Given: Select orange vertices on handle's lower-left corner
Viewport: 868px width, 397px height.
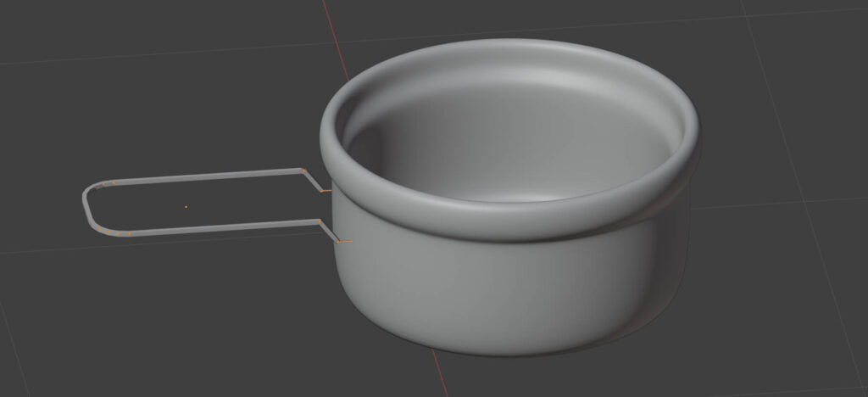Looking at the screenshot, I should [114, 232].
